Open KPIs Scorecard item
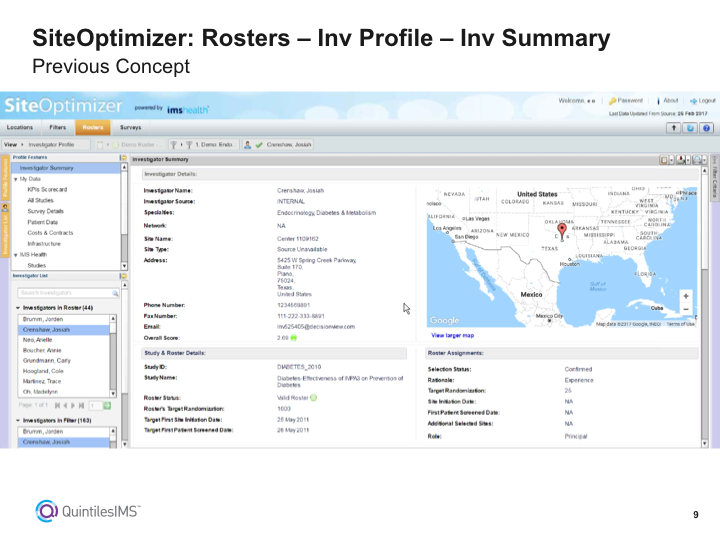Viewport: 720px width, 540px height. tap(47, 190)
